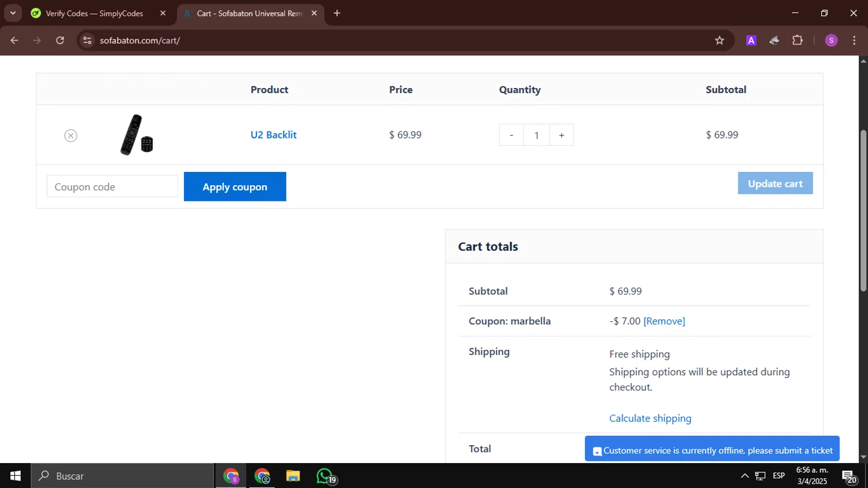Open the Chrome three-dot menu
Viewport: 868px width, 488px height.
click(x=854, y=41)
